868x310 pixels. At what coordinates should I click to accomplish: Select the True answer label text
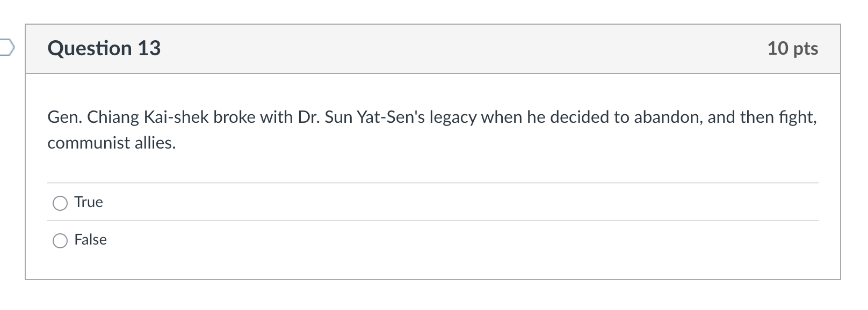point(89,202)
